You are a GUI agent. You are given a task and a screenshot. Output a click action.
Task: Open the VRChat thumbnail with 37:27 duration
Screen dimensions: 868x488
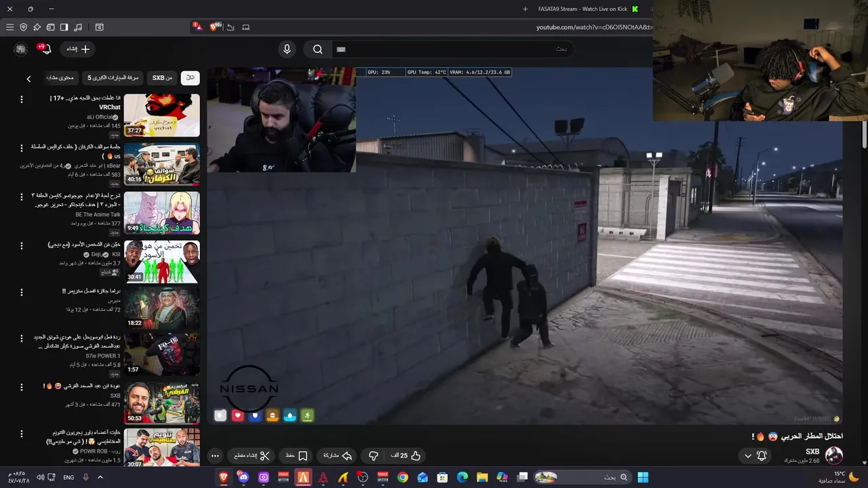(x=162, y=115)
